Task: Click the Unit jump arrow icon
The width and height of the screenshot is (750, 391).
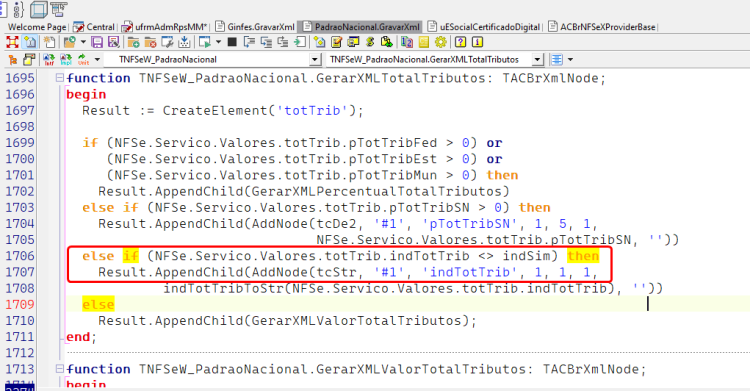Action: 83,59
